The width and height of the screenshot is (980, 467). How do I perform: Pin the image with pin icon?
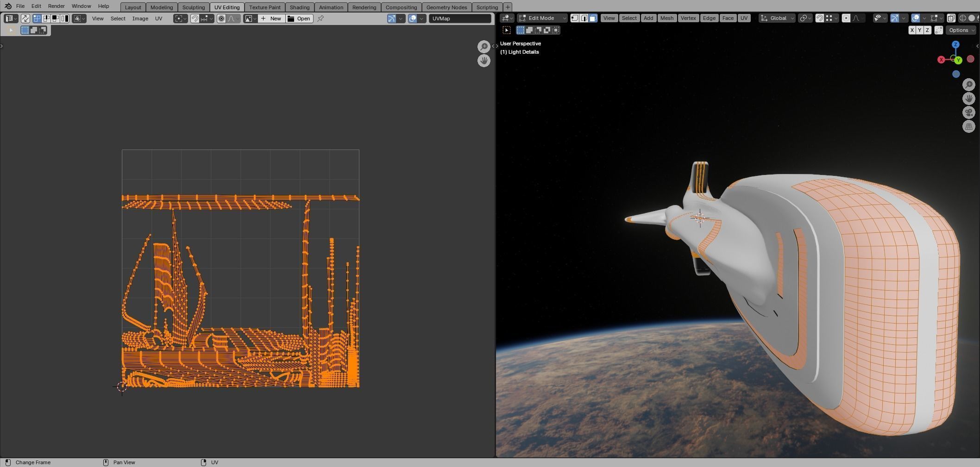(x=320, y=19)
